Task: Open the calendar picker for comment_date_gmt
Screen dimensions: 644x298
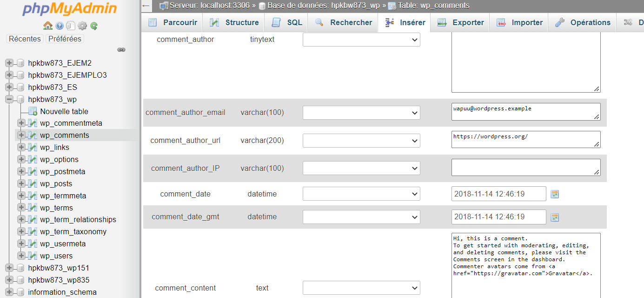Action: [554, 217]
